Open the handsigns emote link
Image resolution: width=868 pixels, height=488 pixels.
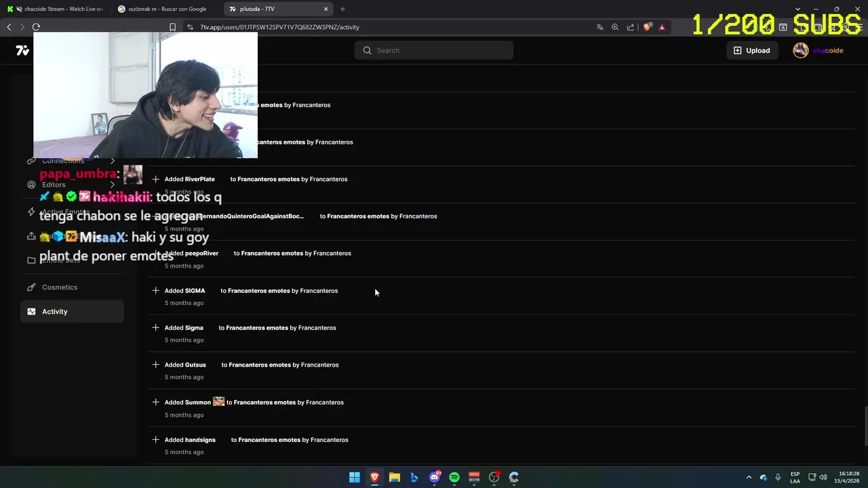[200, 440]
